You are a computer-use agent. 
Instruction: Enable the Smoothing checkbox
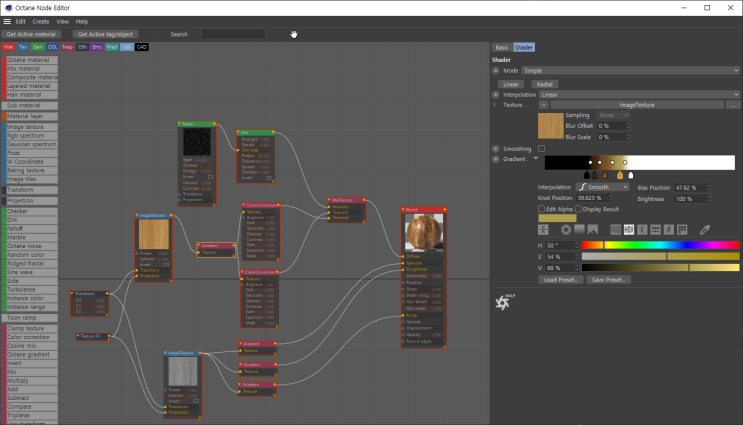(541, 149)
